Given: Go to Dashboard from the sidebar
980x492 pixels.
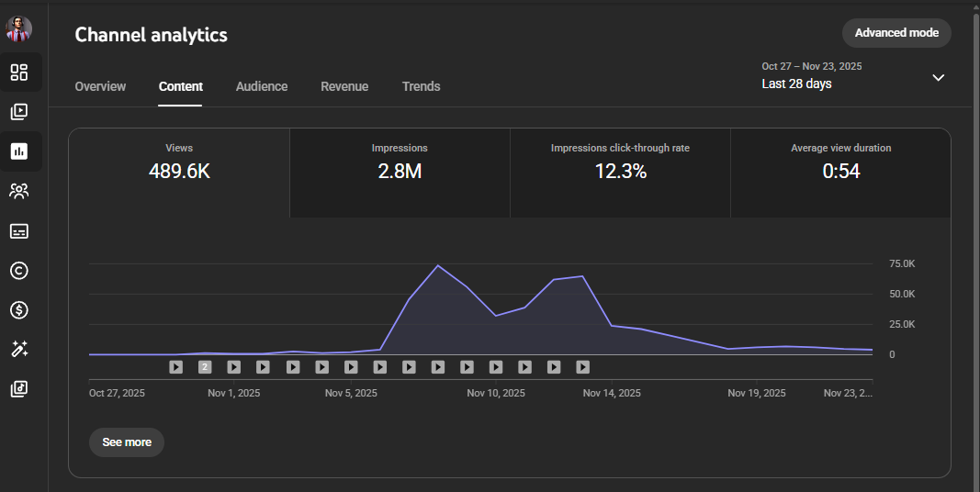Looking at the screenshot, I should [x=19, y=72].
